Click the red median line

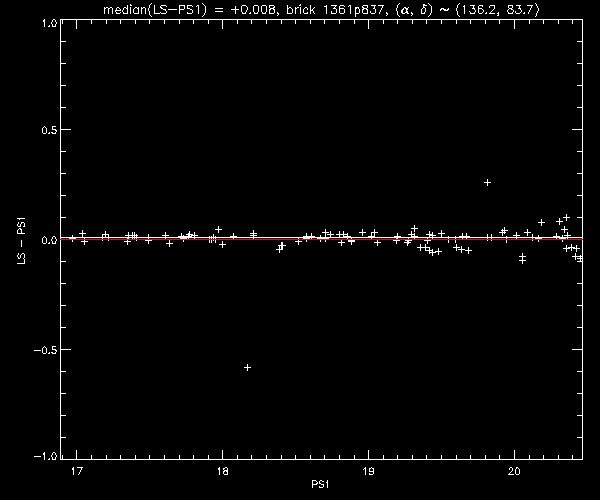pyautogui.click(x=322, y=239)
